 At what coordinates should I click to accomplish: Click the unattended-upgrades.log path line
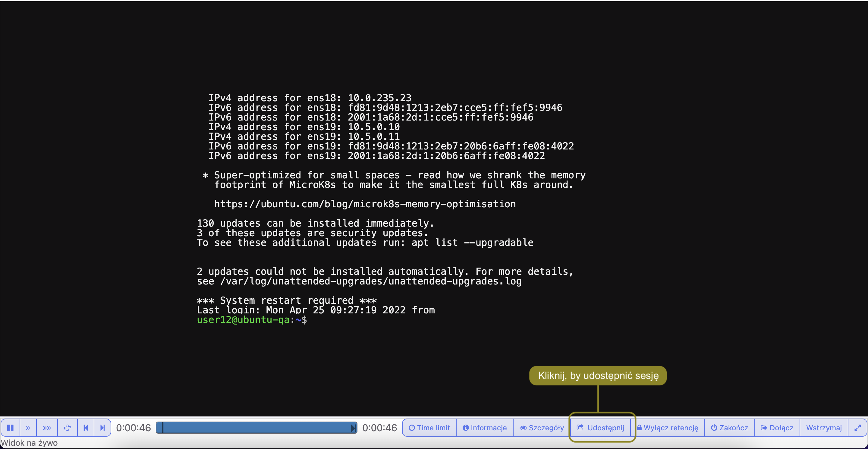pos(359,281)
